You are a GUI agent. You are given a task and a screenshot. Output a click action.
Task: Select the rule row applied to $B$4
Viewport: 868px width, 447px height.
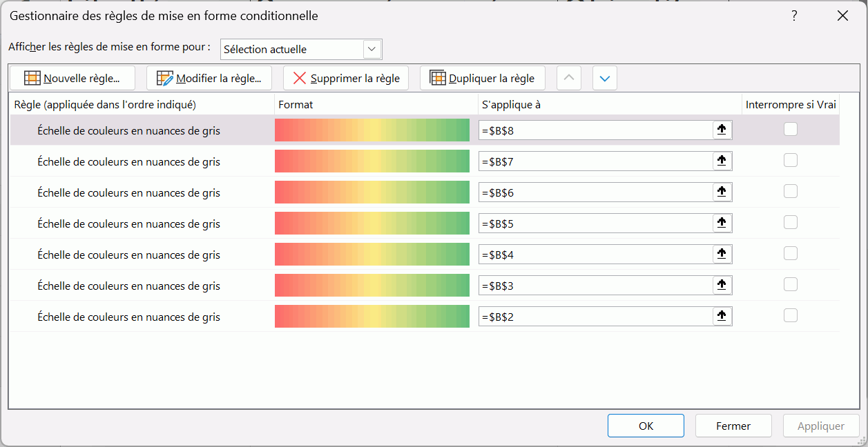pos(128,255)
